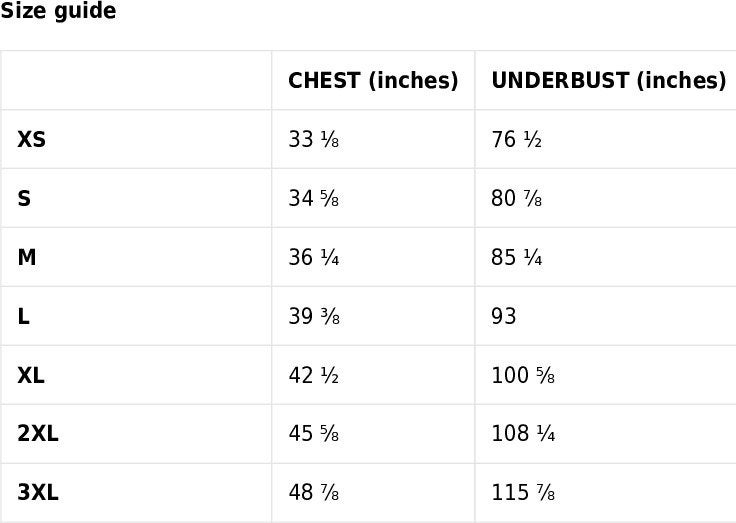Select the S size row label

pos(24,199)
